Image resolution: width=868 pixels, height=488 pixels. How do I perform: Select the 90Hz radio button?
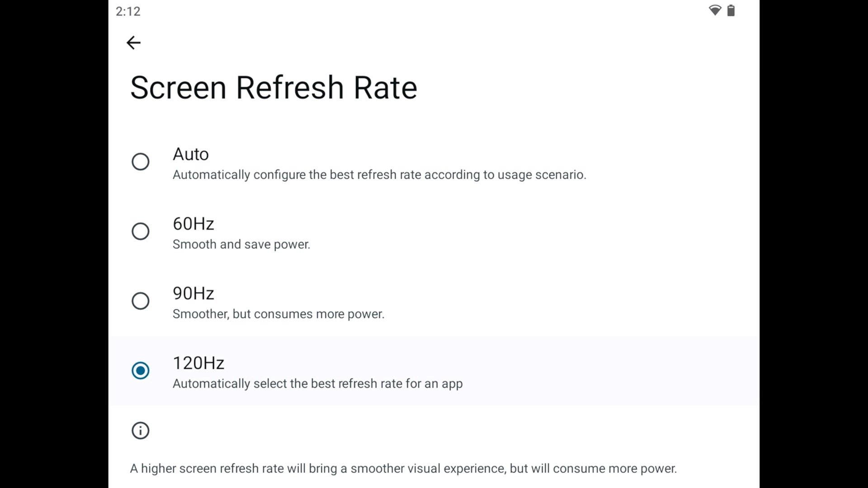140,301
